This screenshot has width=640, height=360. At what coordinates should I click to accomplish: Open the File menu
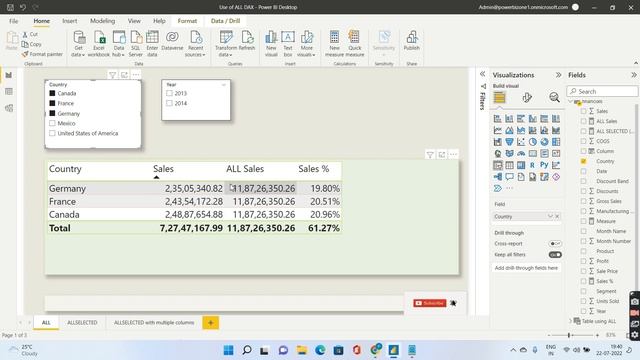click(x=13, y=21)
